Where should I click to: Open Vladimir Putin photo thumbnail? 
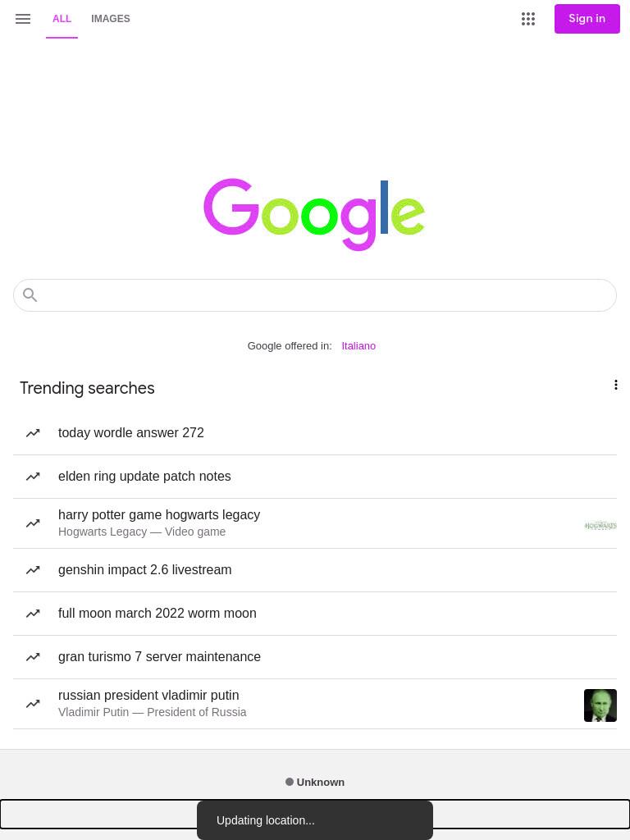(600, 705)
